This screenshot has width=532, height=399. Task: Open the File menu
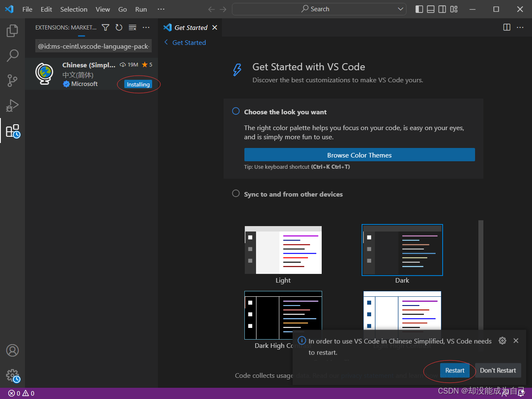(x=27, y=9)
